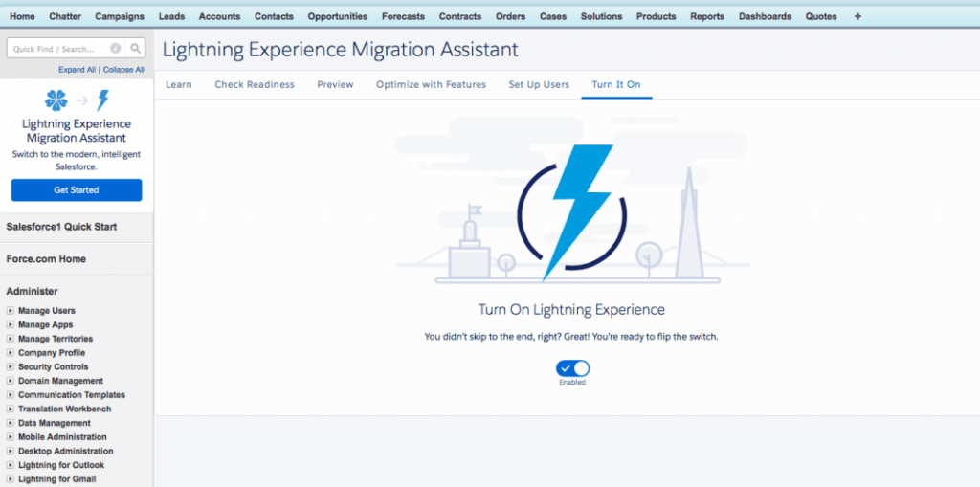
Task: Expand the Data Management node arrow
Action: pos(10,423)
